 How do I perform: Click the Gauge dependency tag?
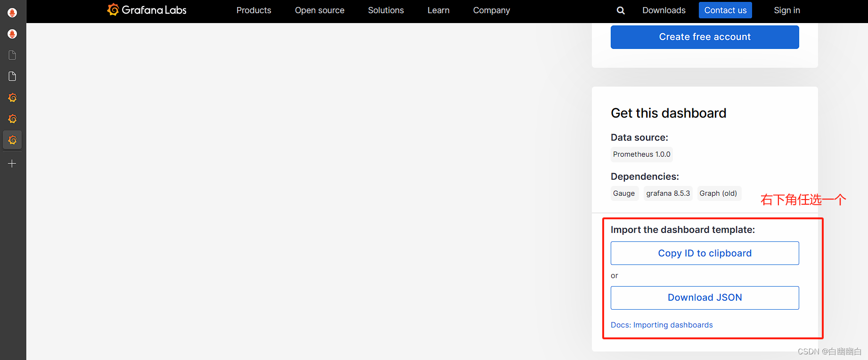[624, 193]
